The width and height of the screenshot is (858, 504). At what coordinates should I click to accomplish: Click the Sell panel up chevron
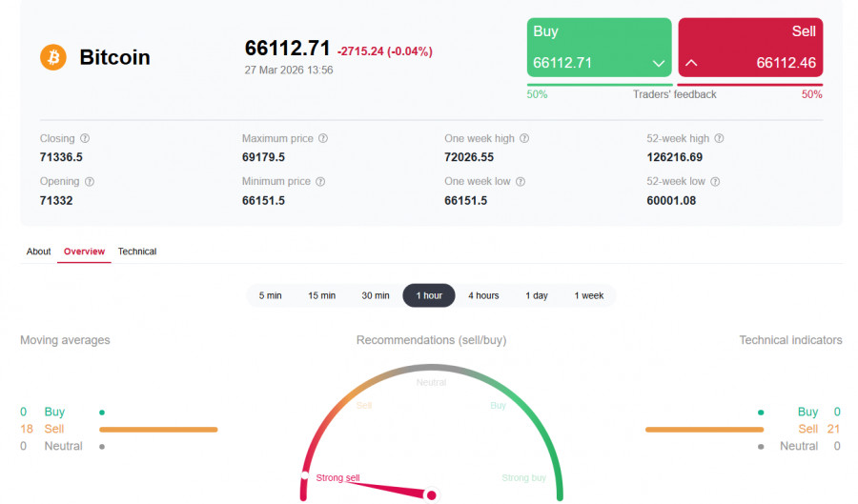pyautogui.click(x=692, y=64)
